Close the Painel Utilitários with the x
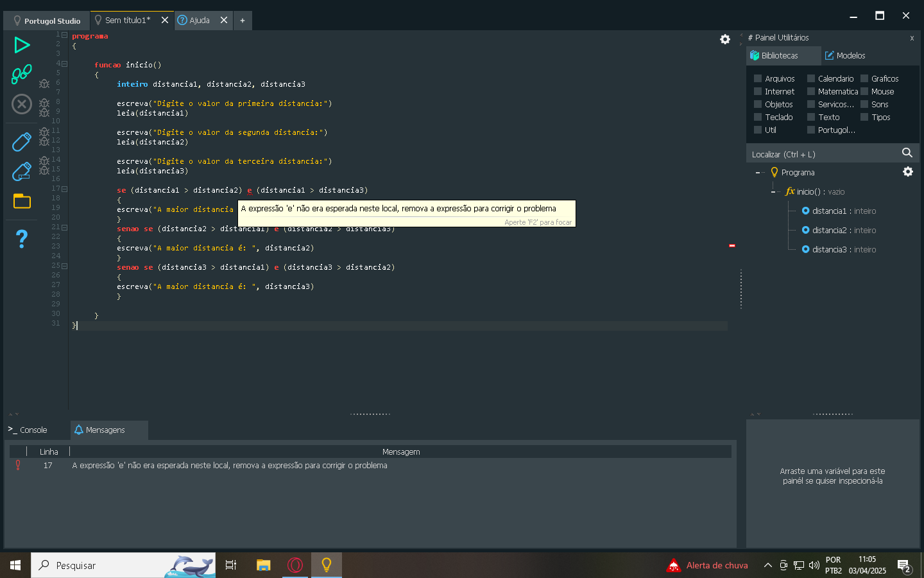The image size is (924, 578). (x=912, y=38)
